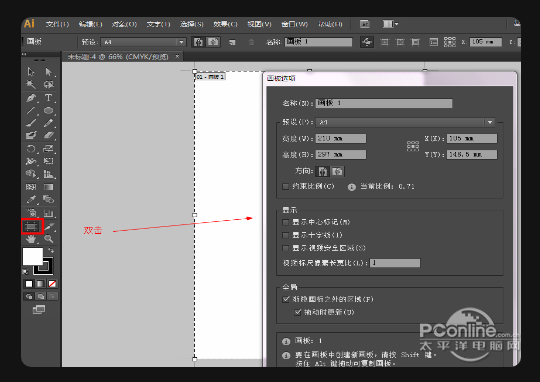The width and height of the screenshot is (540, 382).
Task: Toggle move artwork with artboard button
Action: click(x=367, y=42)
